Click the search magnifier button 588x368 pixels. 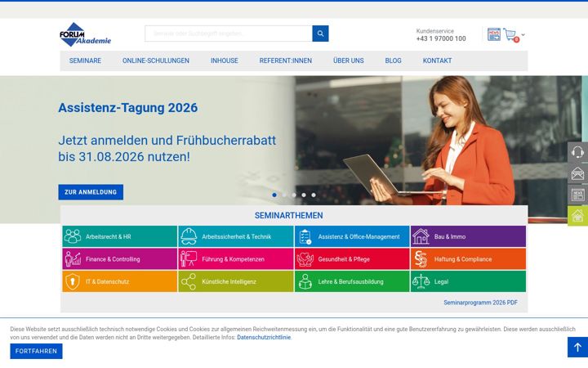pyautogui.click(x=320, y=34)
